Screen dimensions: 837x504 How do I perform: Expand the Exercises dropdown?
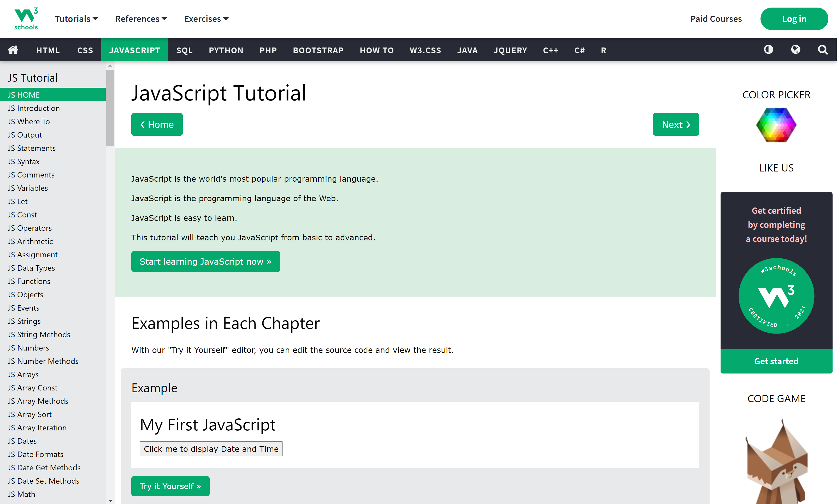click(206, 19)
